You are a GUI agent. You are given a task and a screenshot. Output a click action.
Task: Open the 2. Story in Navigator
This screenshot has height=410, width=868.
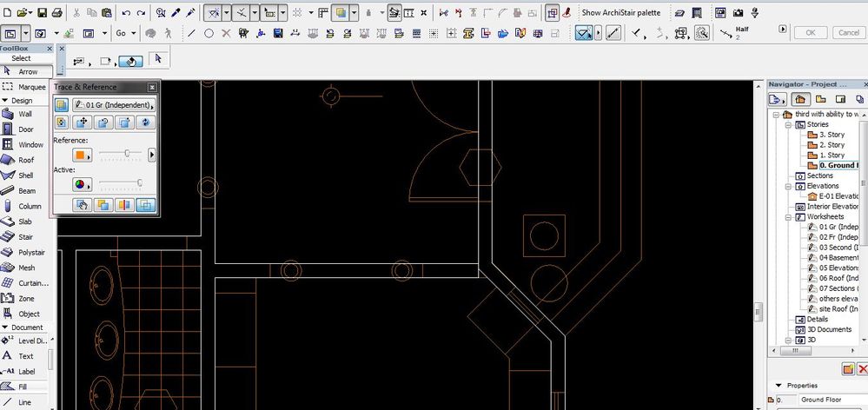(x=832, y=145)
